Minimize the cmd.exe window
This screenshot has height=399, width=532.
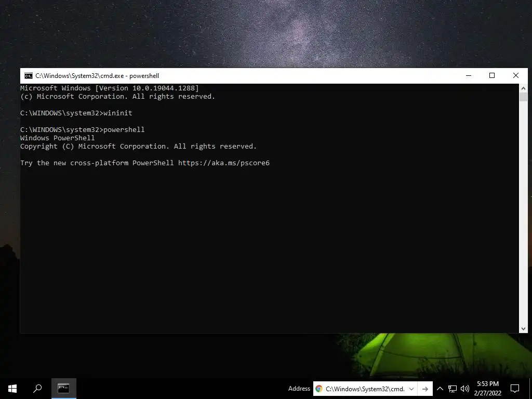[469, 76]
